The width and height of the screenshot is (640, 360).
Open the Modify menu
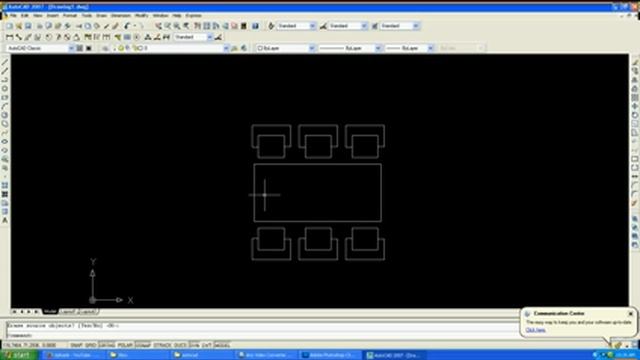click(141, 16)
